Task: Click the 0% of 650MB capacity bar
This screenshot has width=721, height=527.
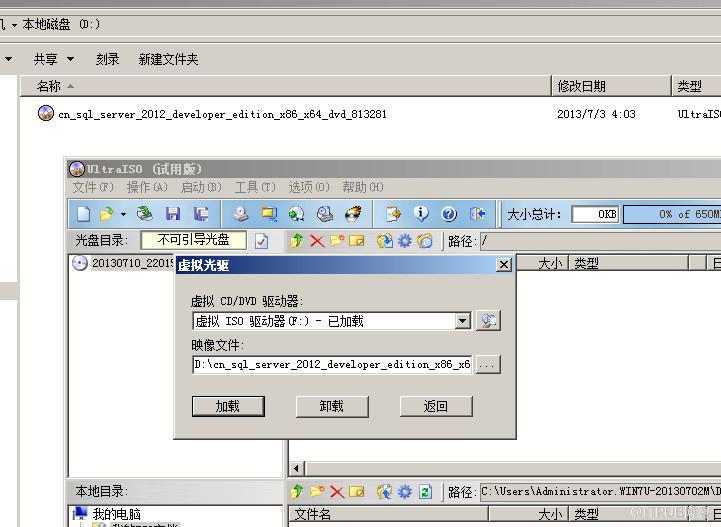Action: [672, 214]
